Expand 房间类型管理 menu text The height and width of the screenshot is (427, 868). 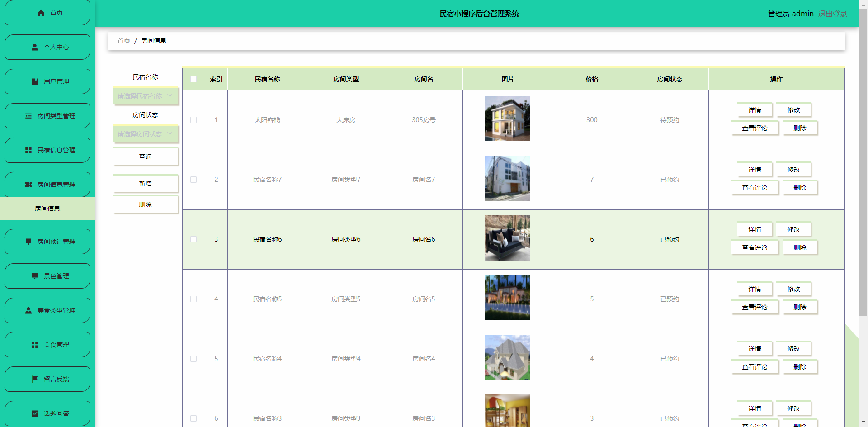click(57, 116)
